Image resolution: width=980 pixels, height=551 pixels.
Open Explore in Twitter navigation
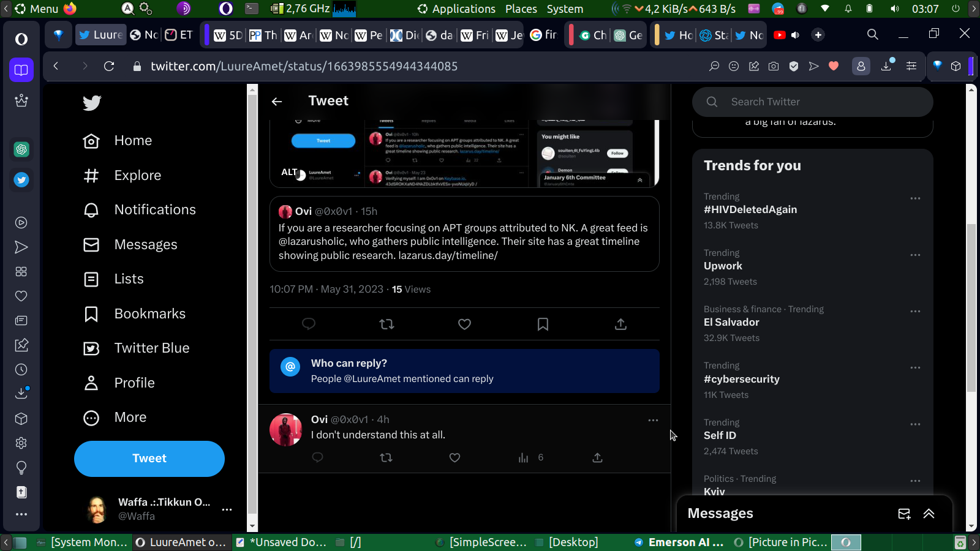122,176
